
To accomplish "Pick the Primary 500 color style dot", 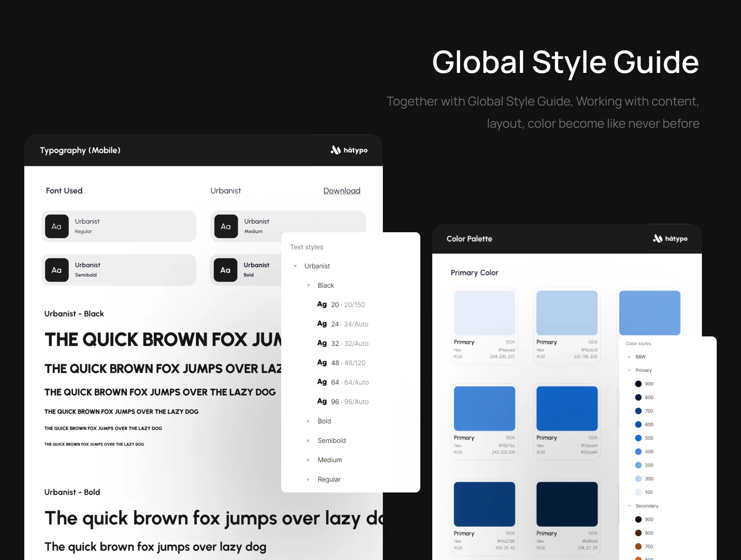I will click(x=638, y=438).
